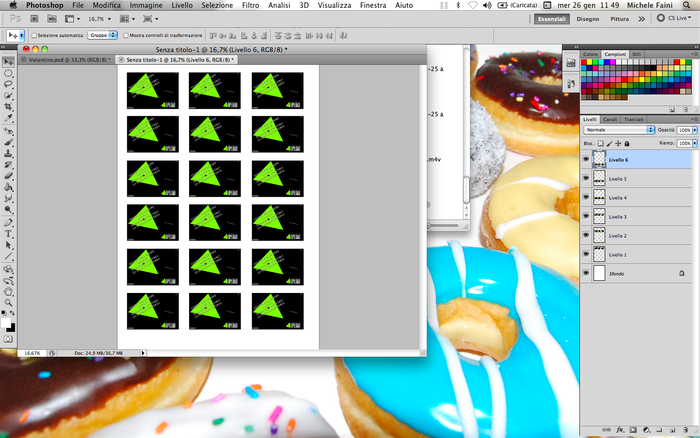This screenshot has height=438, width=700.
Task: Select the Blur tool
Action: (8, 198)
